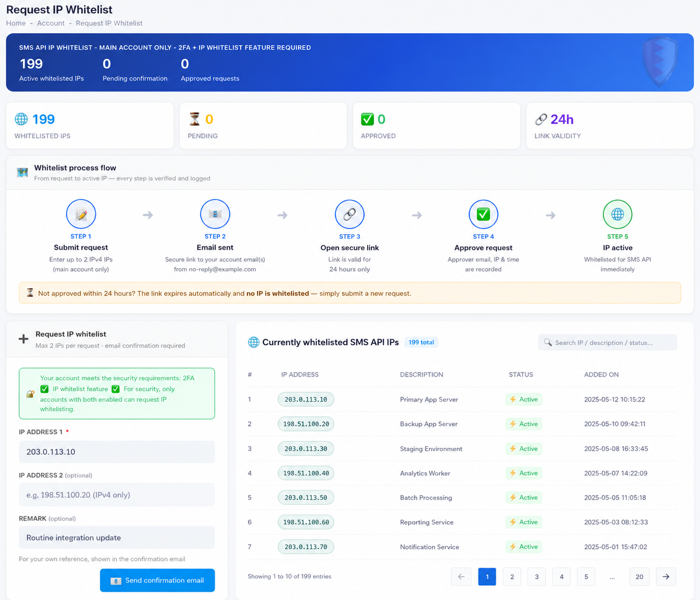700x600 pixels.
Task: Click the Remark input field
Action: click(117, 537)
